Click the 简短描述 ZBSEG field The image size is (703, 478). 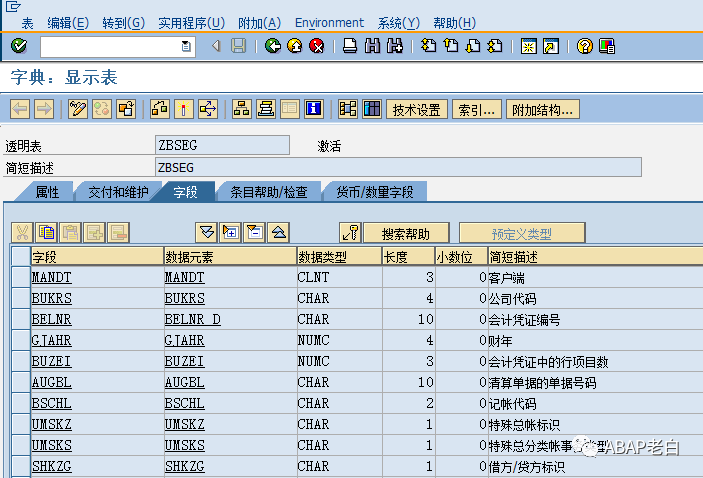398,167
